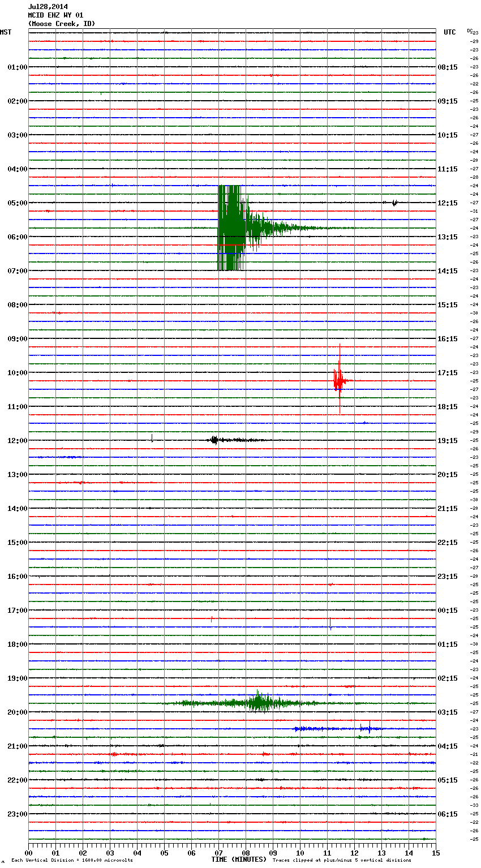This screenshot has width=481, height=868.
Task: Click the 08:15 UTC time label
Action: click(448, 67)
